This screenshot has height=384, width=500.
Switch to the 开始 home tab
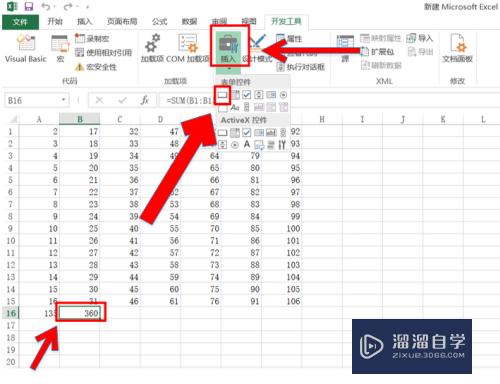click(55, 22)
